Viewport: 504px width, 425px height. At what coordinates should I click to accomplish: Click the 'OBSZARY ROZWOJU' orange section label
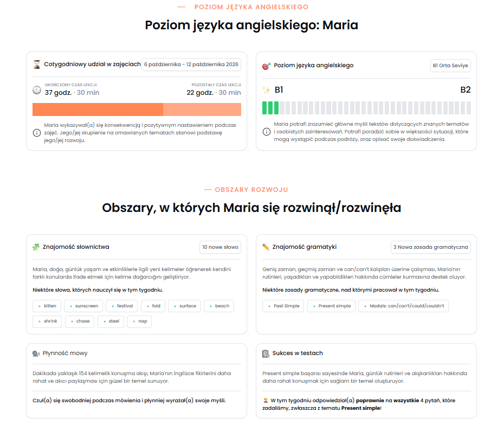[251, 190]
